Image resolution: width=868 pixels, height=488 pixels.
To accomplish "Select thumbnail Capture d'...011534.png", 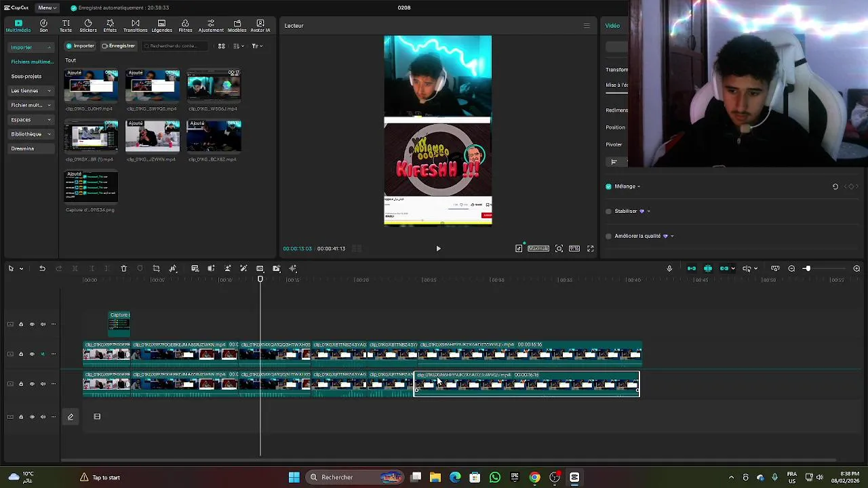I will (x=91, y=187).
